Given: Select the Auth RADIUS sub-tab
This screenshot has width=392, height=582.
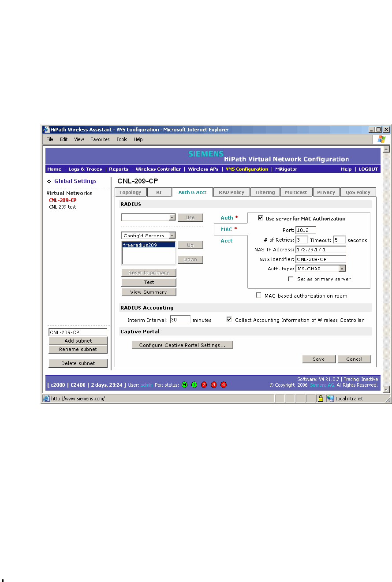Looking at the screenshot, I should click(229, 218).
